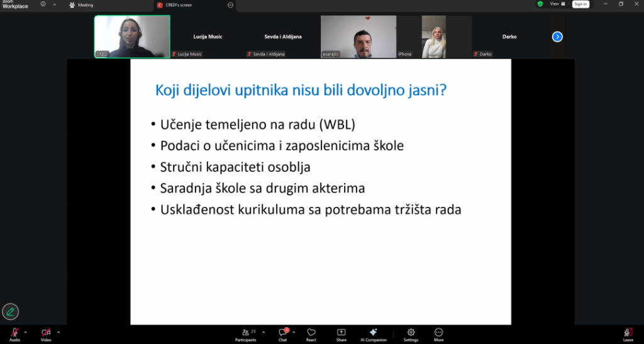Click bullet 'Saradnja škole sa drugim akterima'

pos(262,189)
